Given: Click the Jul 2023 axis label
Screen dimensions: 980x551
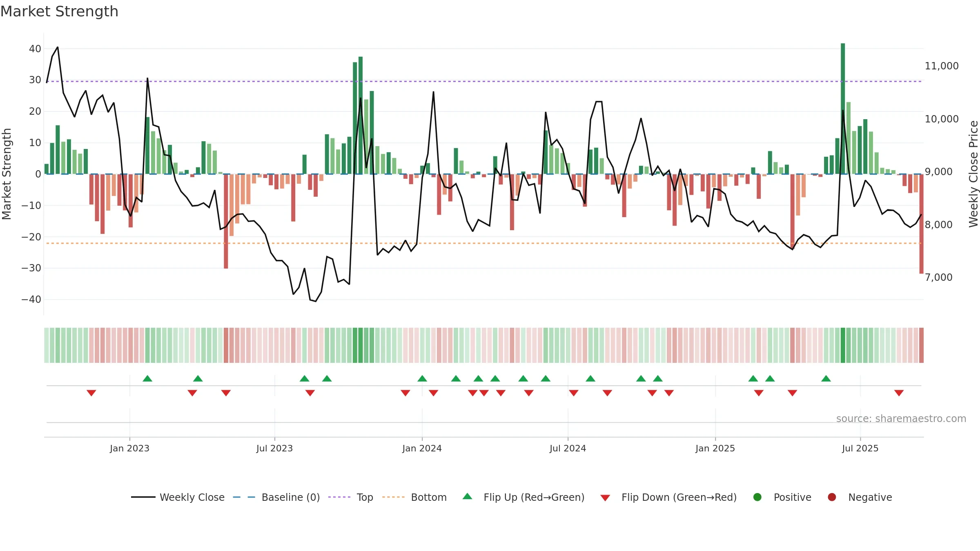Looking at the screenshot, I should [274, 448].
